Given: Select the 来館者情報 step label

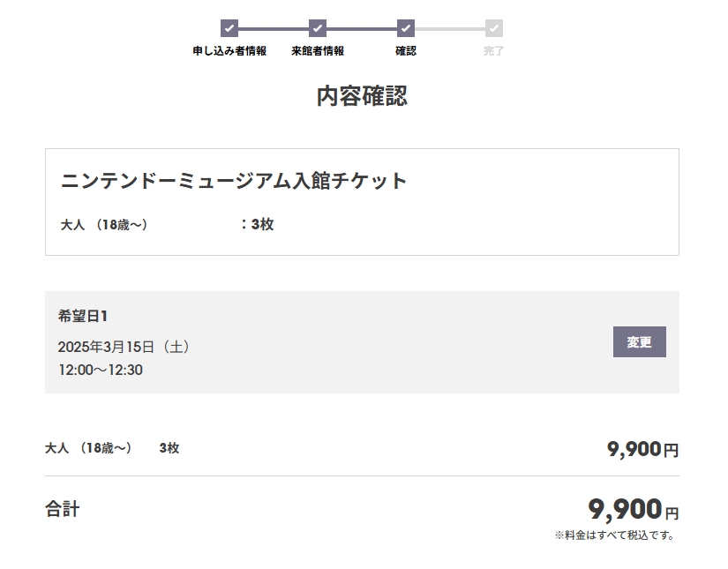Looking at the screenshot, I should coord(318,51).
